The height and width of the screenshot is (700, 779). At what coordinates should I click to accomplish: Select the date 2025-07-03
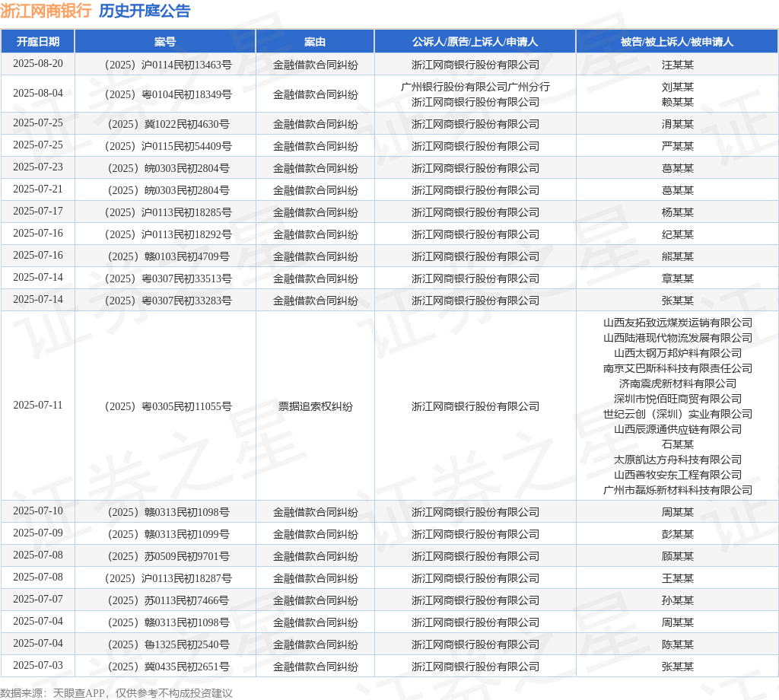(38, 665)
